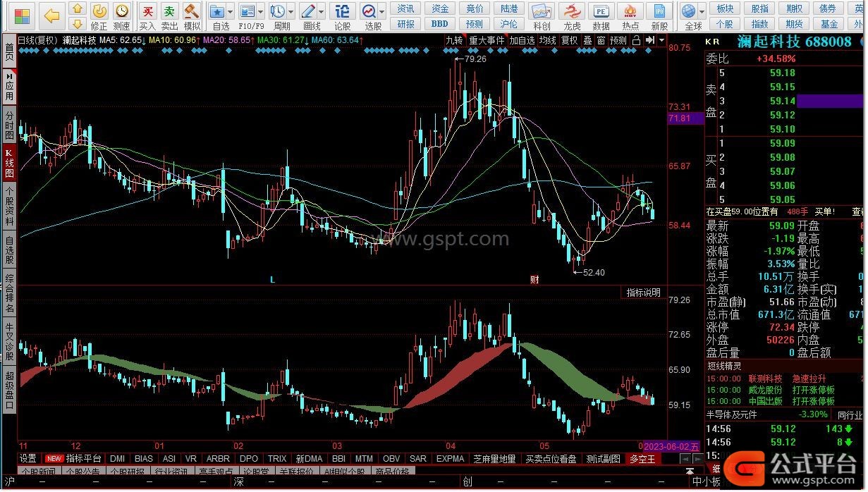Select the EXPMA indicator tab
This screenshot has width=868, height=492.
pyautogui.click(x=450, y=459)
